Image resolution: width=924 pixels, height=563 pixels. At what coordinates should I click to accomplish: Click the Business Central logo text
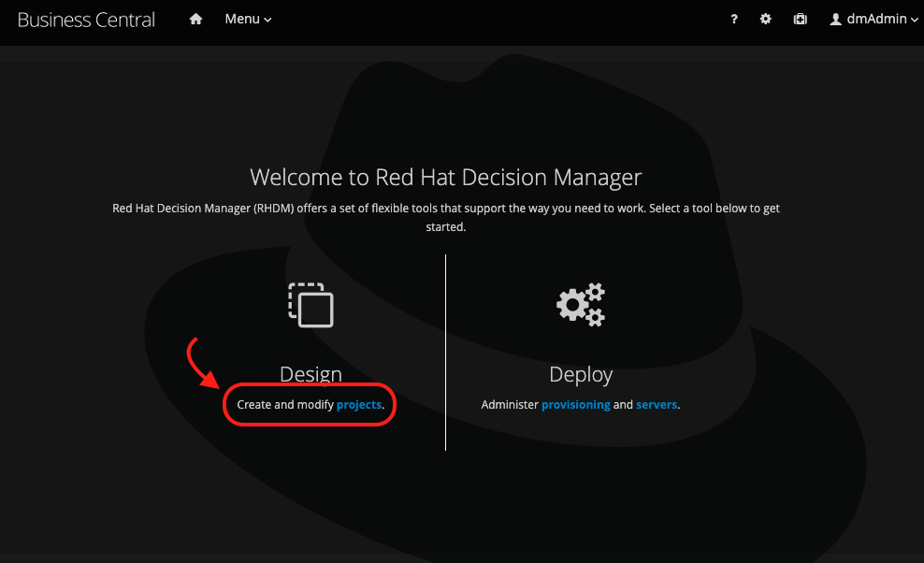[86, 20]
